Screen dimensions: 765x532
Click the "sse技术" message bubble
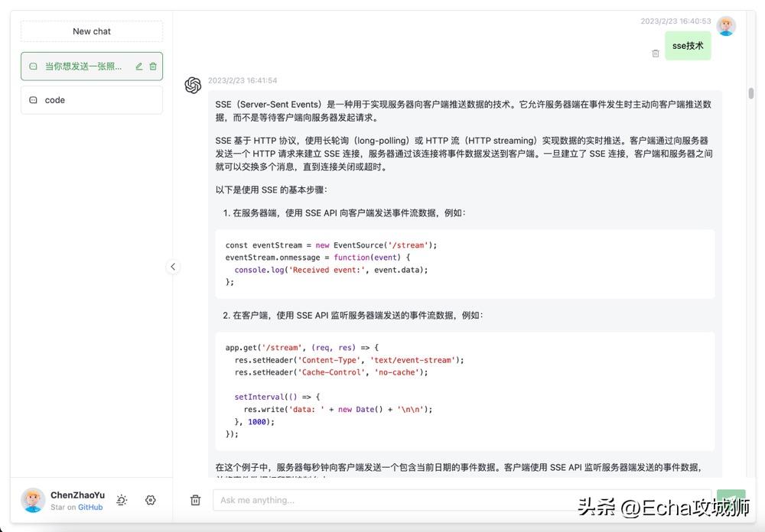pos(687,46)
